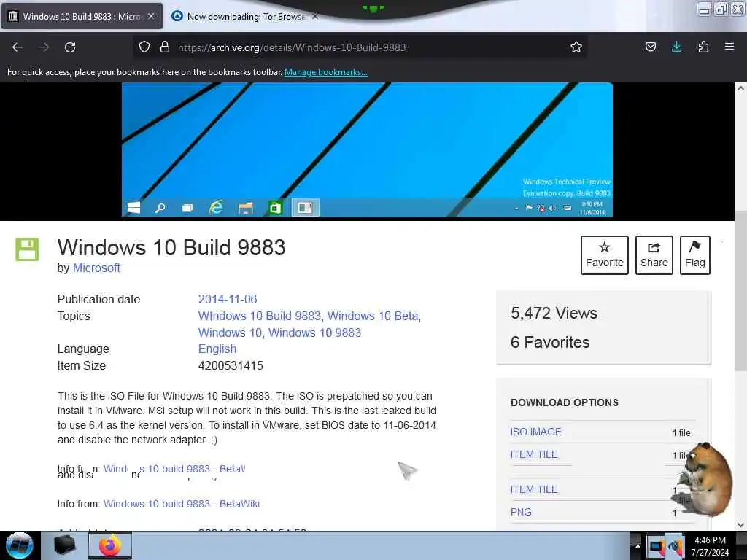Click the 5,472 Views text
Screen dimensions: 747x560
click(554, 314)
